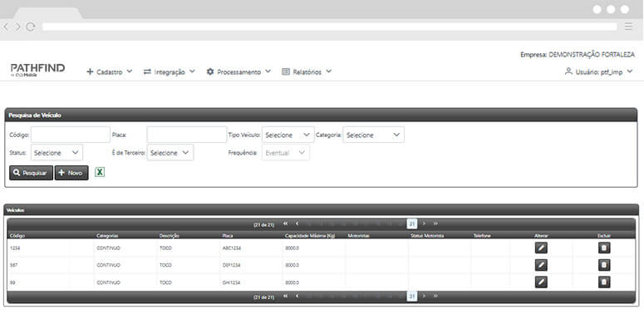Expand the Frequência Eventual dropdown
This screenshot has width=644, height=324.
click(286, 152)
